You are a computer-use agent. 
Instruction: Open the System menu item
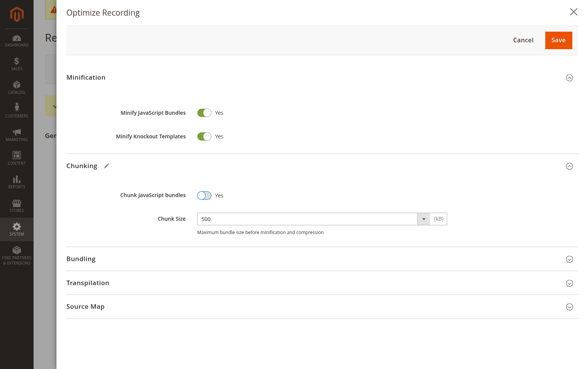point(17,229)
